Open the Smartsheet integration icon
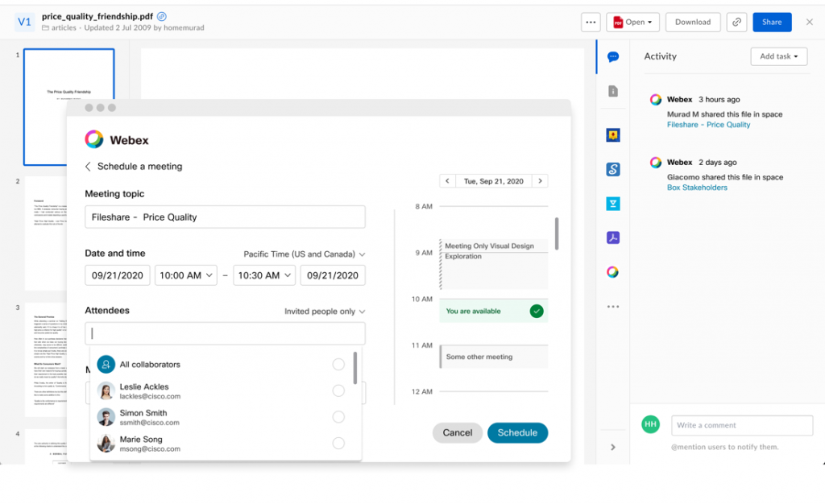Screen dimensions: 825x504 click(613, 169)
